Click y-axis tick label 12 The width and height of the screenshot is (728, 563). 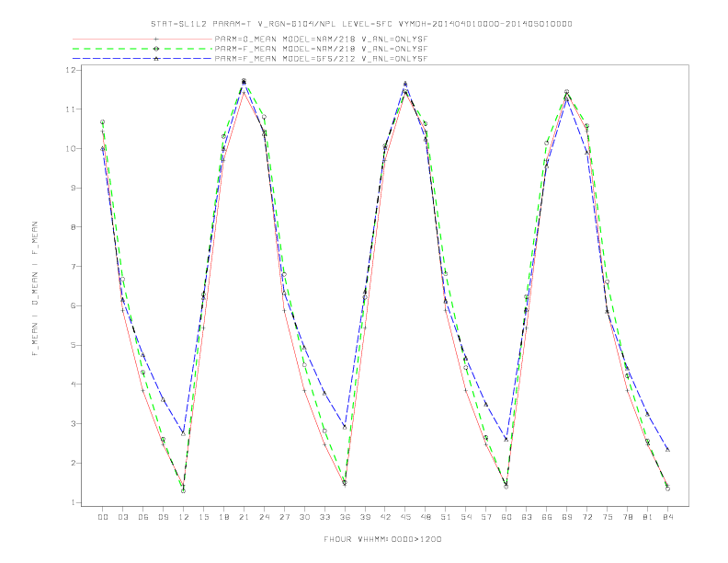71,70
